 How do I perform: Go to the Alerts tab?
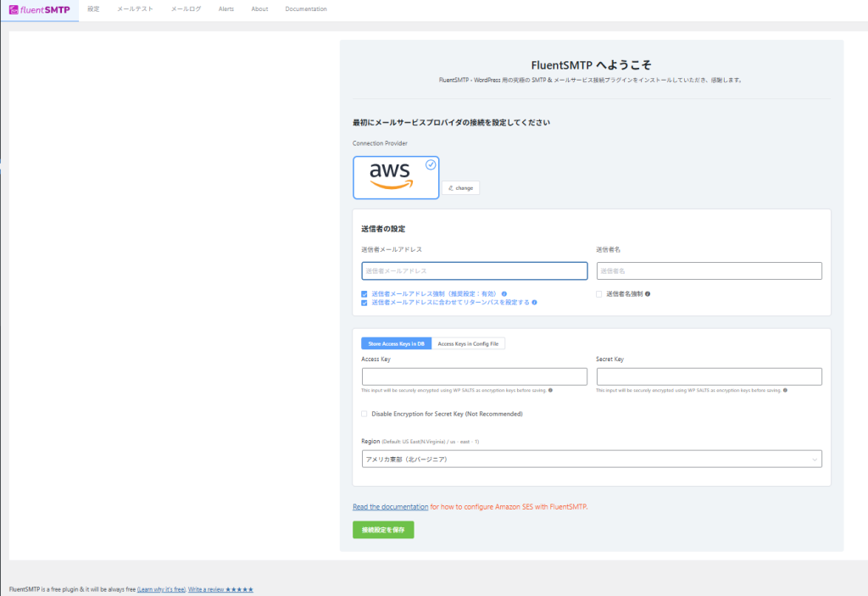tap(226, 9)
